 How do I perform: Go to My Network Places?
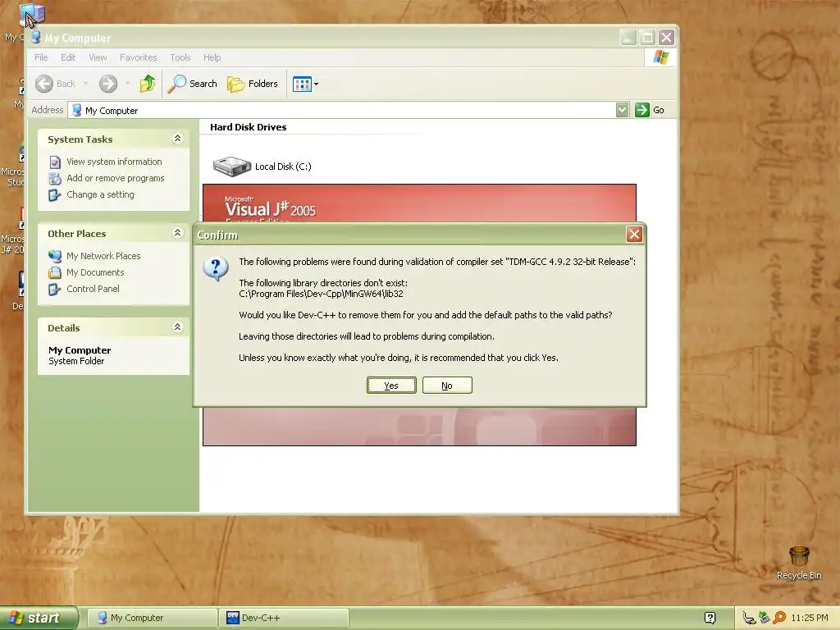[103, 256]
